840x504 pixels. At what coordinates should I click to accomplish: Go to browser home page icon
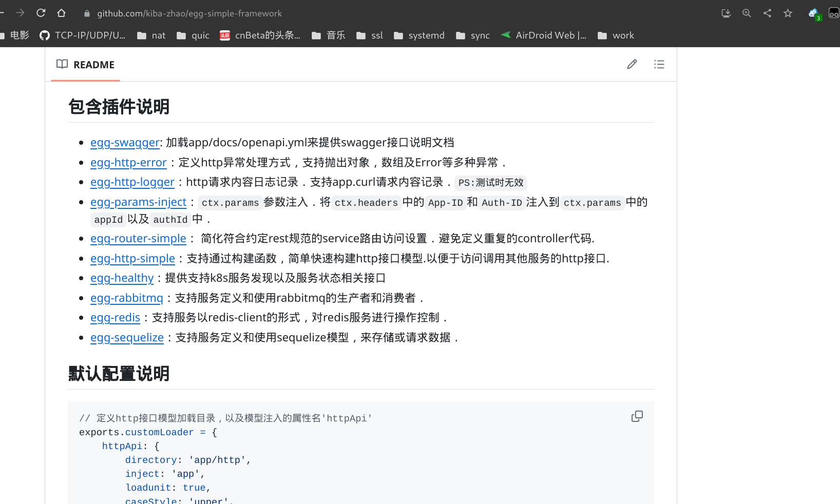(x=61, y=13)
